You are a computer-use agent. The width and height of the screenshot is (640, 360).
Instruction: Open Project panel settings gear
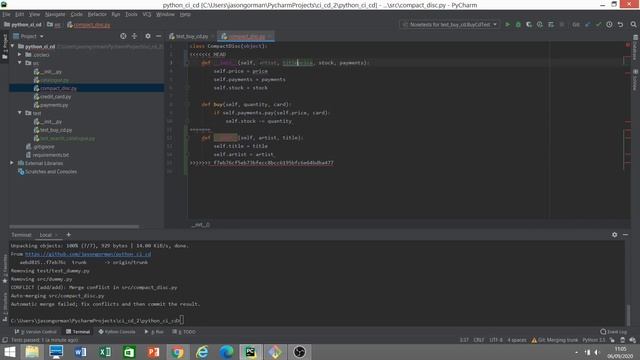[147, 36]
